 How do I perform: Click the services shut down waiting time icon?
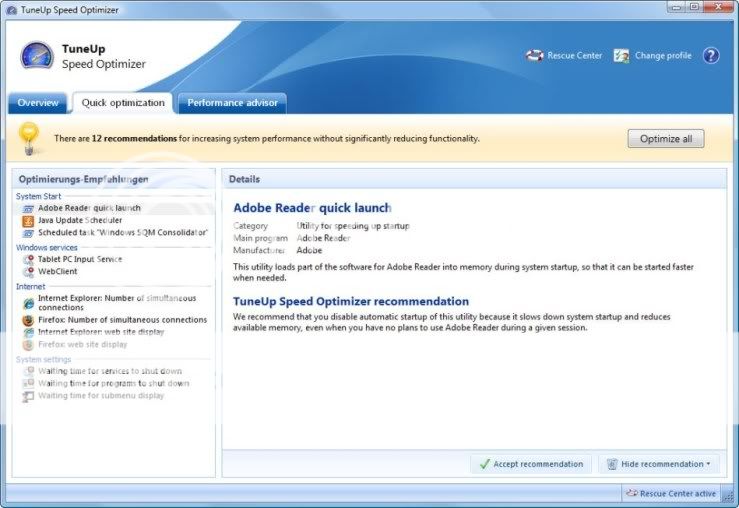coord(28,371)
